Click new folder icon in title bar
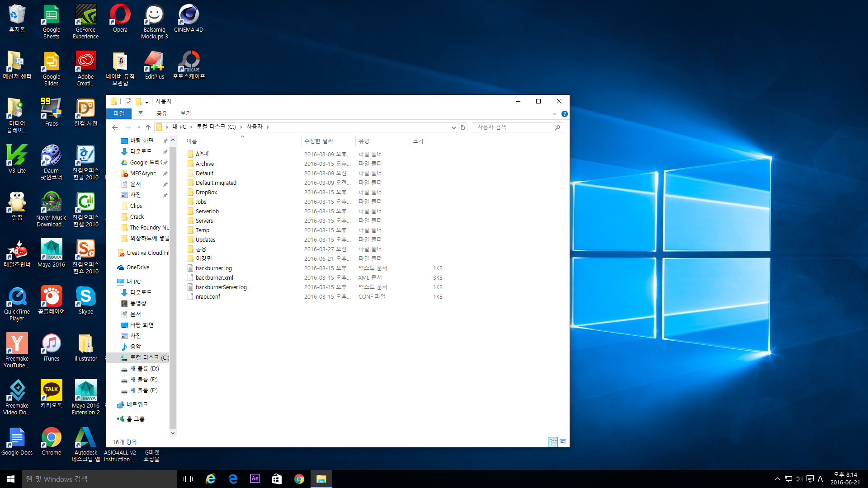868x488 pixels. [138, 102]
